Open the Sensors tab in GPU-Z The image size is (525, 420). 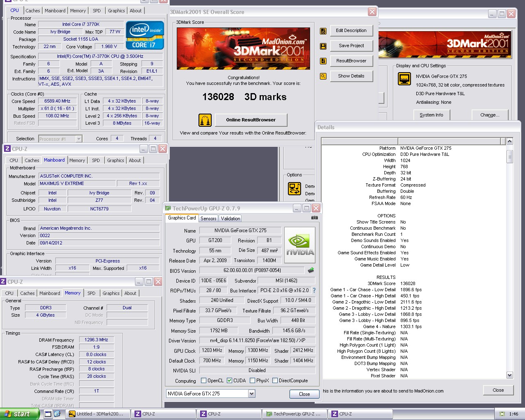click(208, 219)
